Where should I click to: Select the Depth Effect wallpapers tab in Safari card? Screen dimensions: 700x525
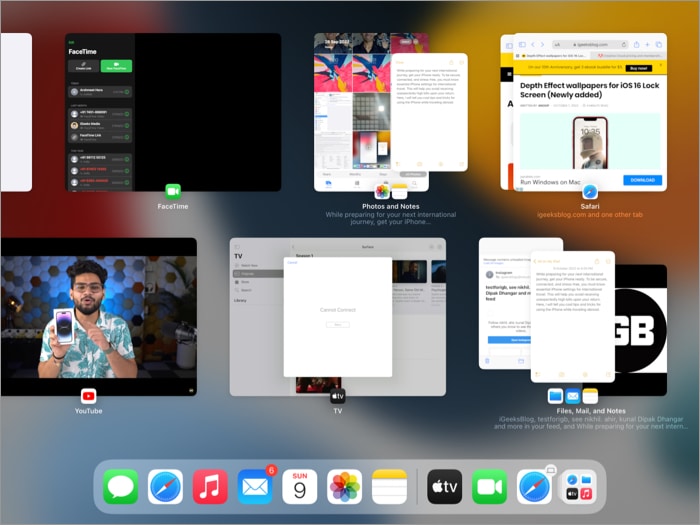(x=552, y=56)
